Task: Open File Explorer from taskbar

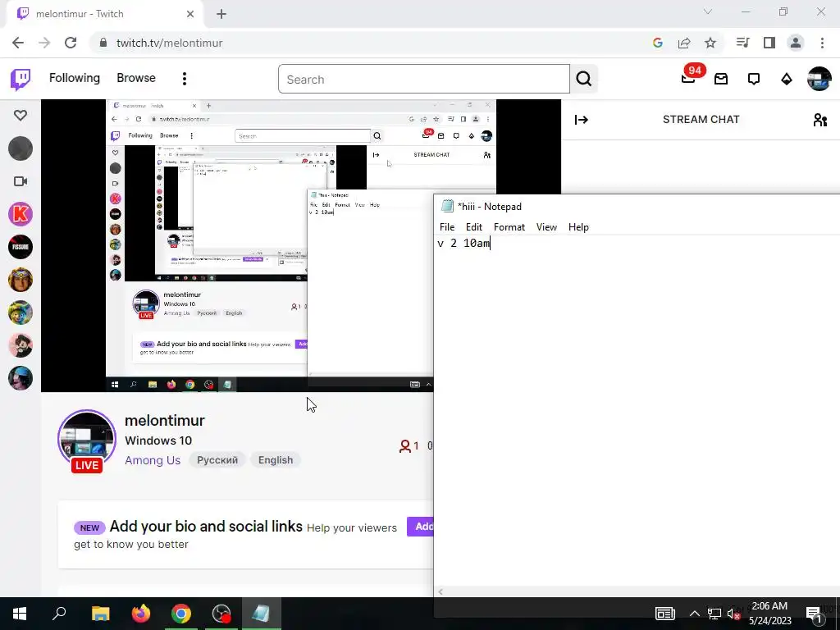Action: click(x=100, y=614)
